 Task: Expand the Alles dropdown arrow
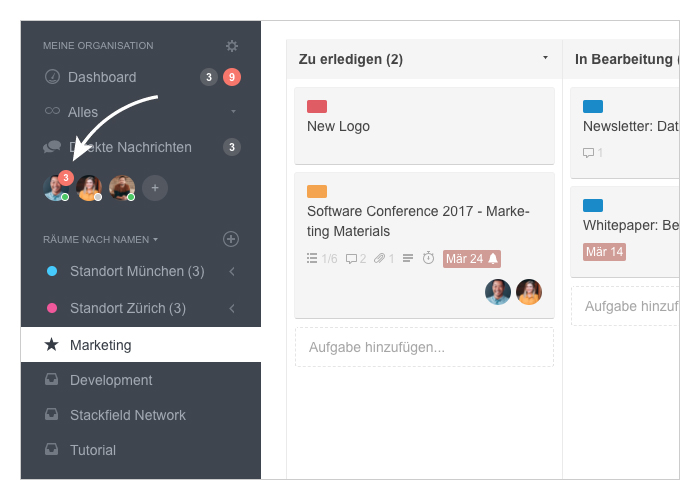tap(233, 111)
